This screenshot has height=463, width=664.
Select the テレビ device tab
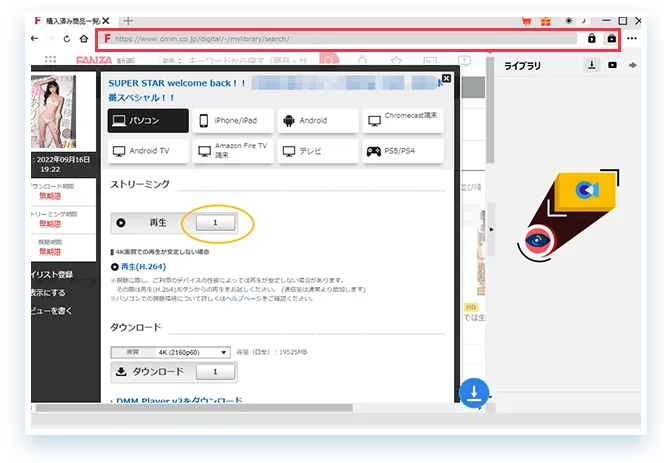point(318,151)
